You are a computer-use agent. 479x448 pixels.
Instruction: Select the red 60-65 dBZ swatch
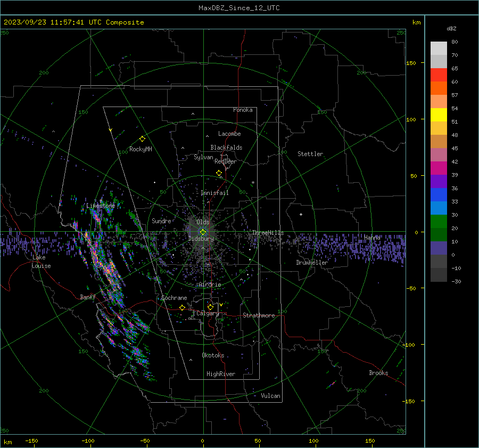point(439,75)
